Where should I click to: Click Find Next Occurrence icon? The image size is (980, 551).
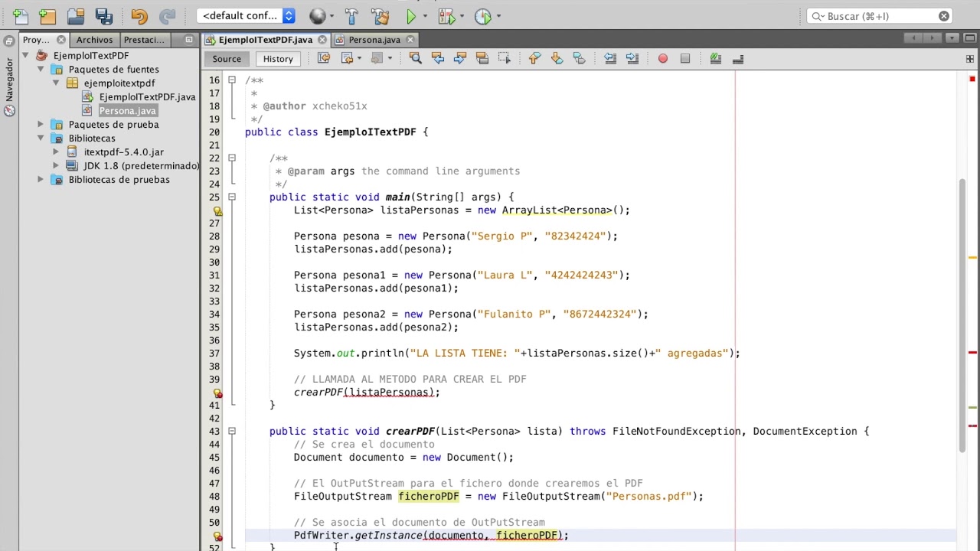(x=459, y=58)
